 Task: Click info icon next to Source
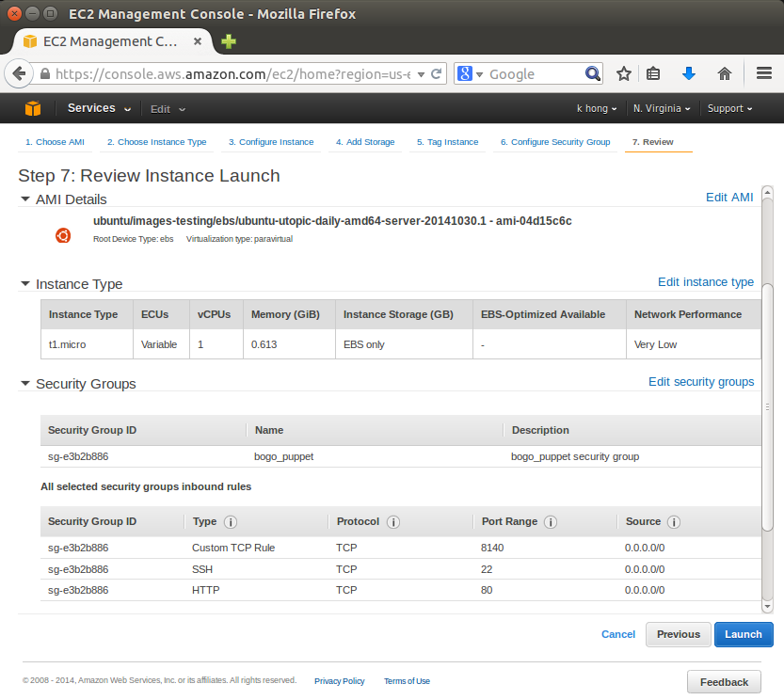tap(674, 522)
